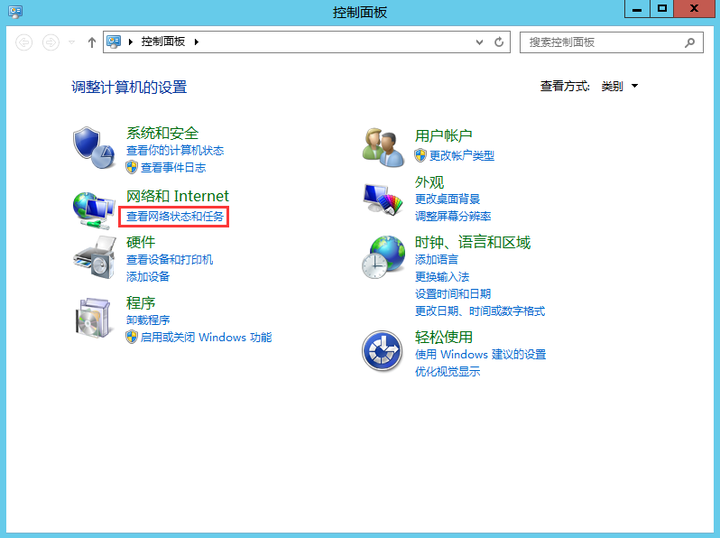Screen dimensions: 720x538
Task: Click shield icon beside 查看事件日志
Action: pyautogui.click(x=132, y=167)
